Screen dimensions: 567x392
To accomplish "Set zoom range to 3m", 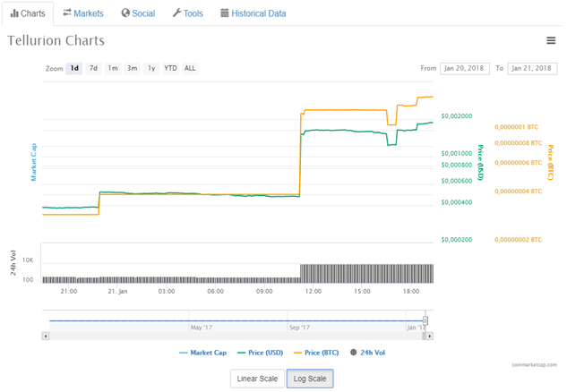I will tap(132, 68).
